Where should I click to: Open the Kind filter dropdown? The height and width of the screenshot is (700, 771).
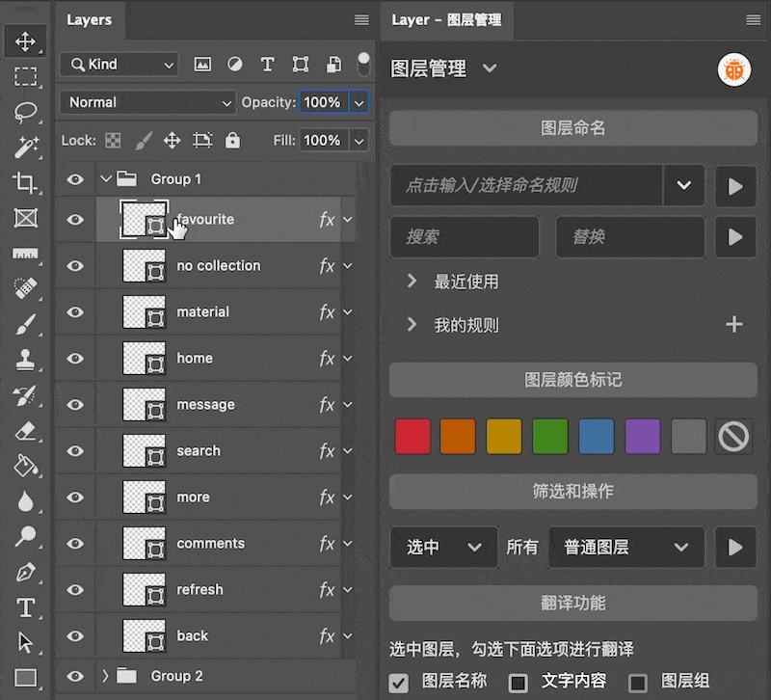(119, 65)
